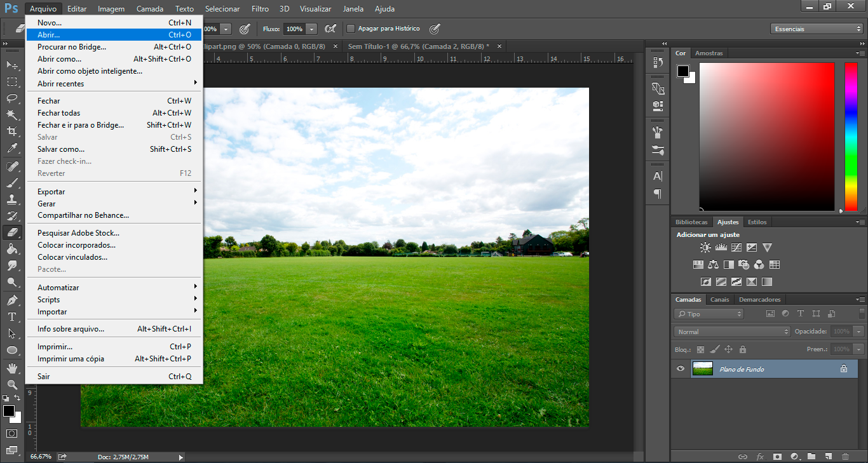Open the Cor panel options menu
The height and width of the screenshot is (463, 868).
tap(860, 53)
